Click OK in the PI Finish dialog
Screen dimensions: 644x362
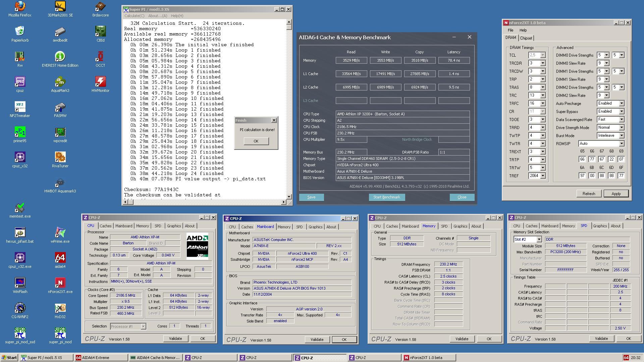coord(256,141)
